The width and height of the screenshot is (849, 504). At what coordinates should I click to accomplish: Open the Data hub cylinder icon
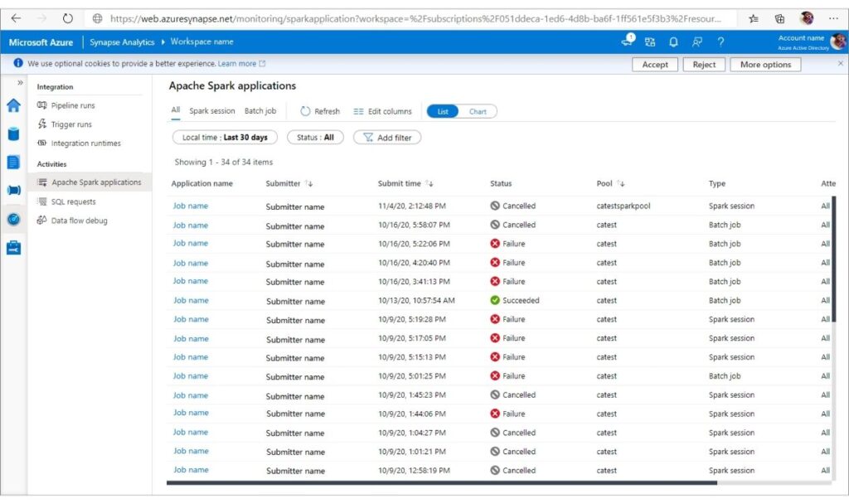(13, 133)
